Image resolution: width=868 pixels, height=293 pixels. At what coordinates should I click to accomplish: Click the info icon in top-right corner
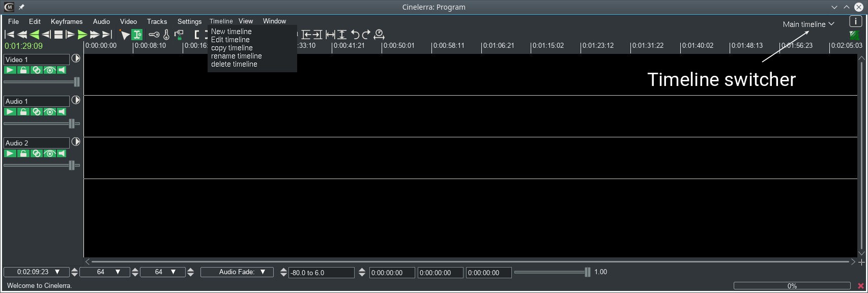[855, 21]
